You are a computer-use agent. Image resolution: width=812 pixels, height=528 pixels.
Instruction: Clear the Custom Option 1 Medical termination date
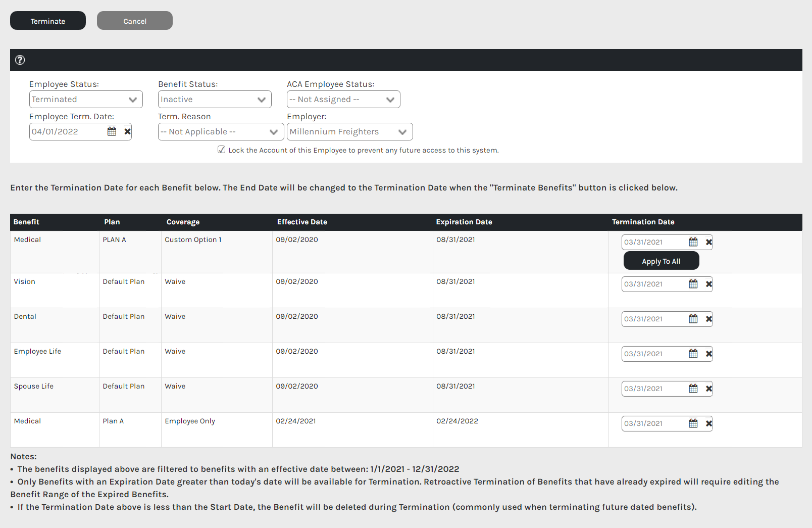click(x=708, y=242)
